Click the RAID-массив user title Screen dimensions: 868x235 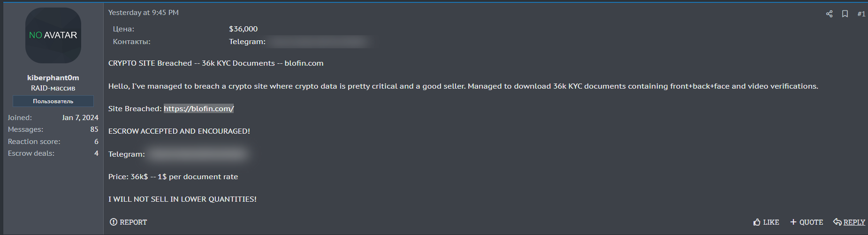coord(53,88)
